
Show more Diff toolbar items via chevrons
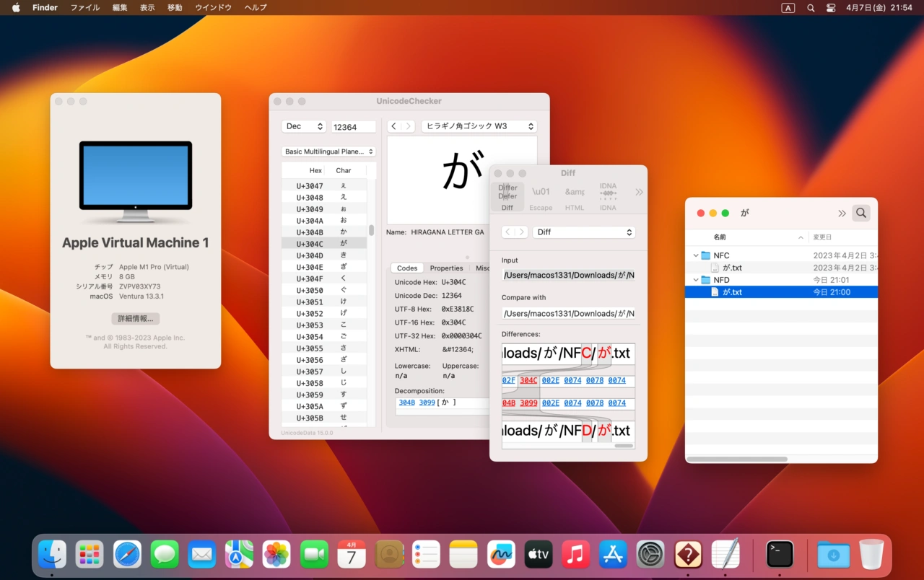(639, 193)
